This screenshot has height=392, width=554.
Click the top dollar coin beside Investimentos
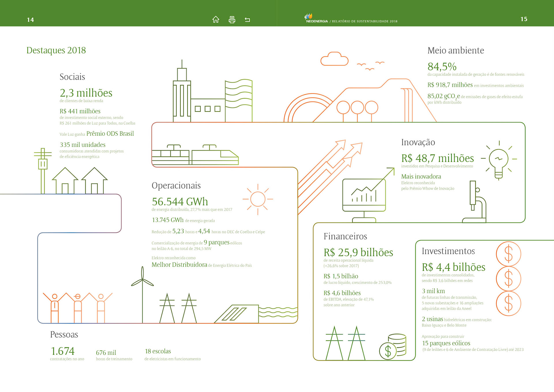508,254
